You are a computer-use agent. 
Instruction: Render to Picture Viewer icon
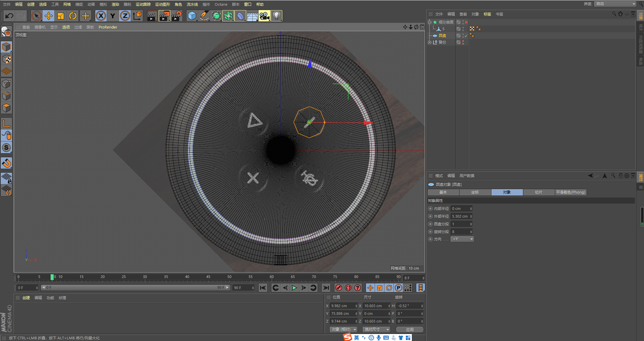tap(164, 16)
